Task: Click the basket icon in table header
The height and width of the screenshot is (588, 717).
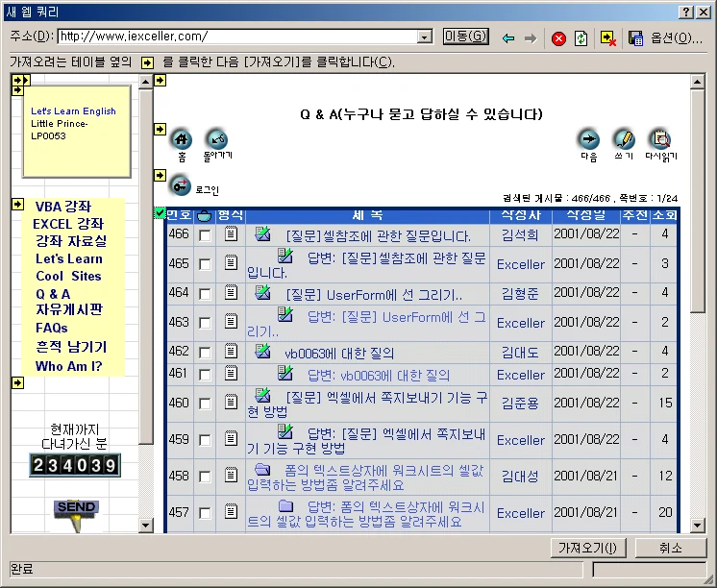Action: click(204, 215)
